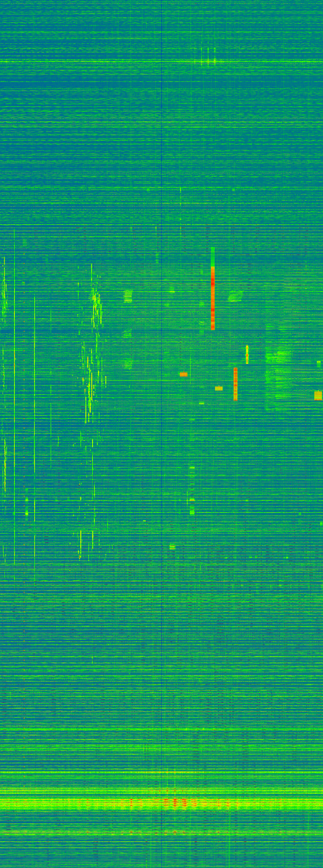Click the dark blue vertical center line

coord(162,438)
